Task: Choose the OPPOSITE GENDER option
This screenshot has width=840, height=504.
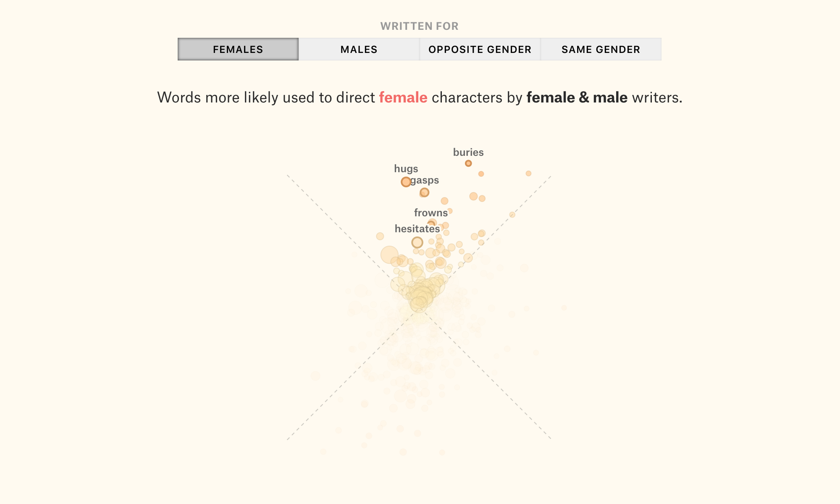Action: [480, 49]
